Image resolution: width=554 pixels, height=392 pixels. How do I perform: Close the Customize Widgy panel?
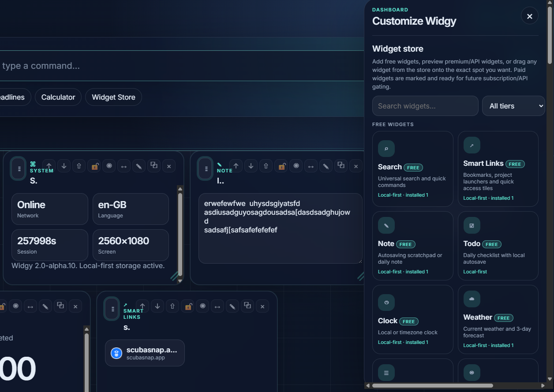(x=529, y=16)
